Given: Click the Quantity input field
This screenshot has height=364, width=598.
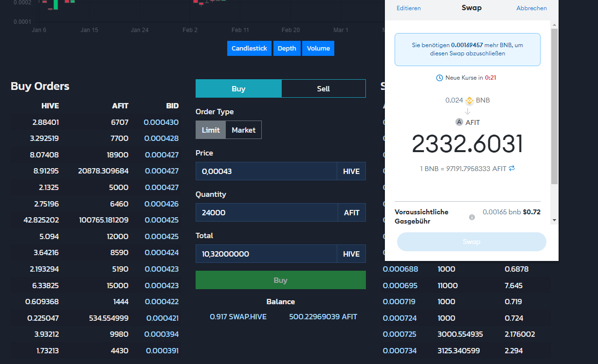Looking at the screenshot, I should (x=267, y=212).
